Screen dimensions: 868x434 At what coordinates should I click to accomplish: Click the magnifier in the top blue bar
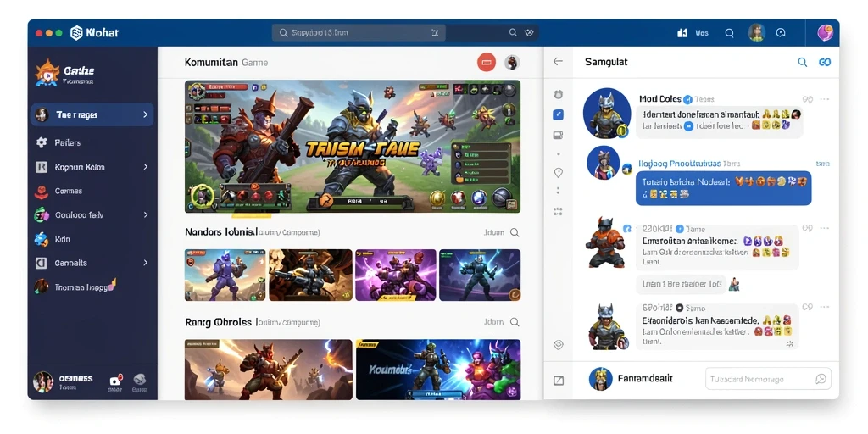730,33
